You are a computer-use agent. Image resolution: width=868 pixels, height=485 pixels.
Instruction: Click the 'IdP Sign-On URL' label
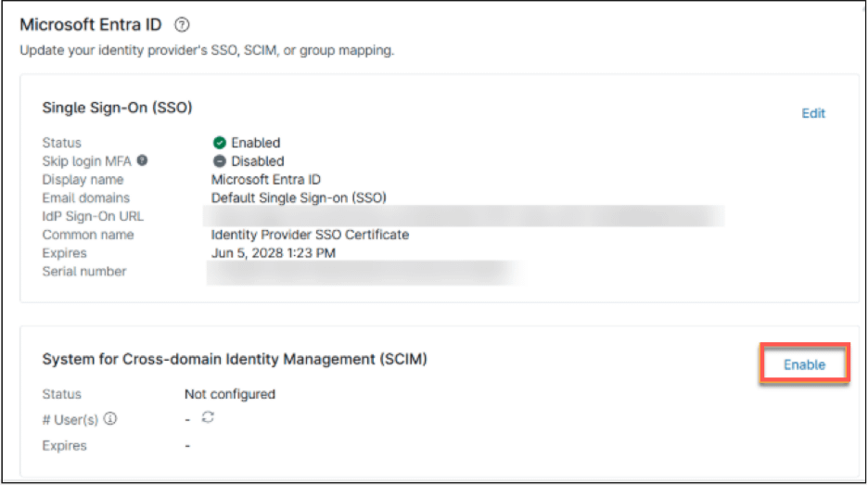tap(93, 216)
